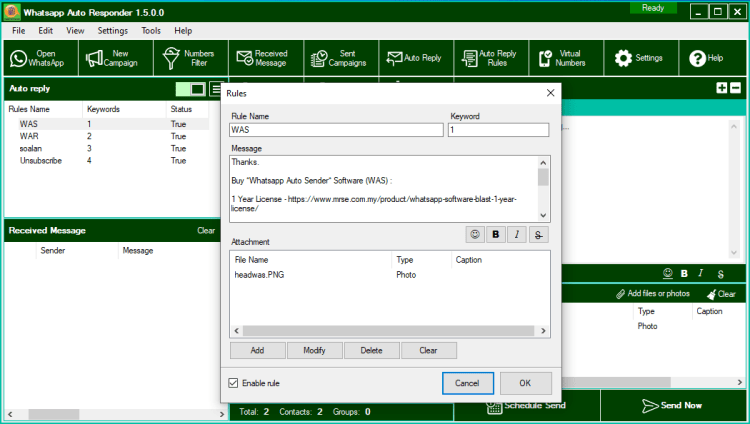750x424 pixels.
Task: Click attachment list horizontal scrollbar
Action: point(388,331)
